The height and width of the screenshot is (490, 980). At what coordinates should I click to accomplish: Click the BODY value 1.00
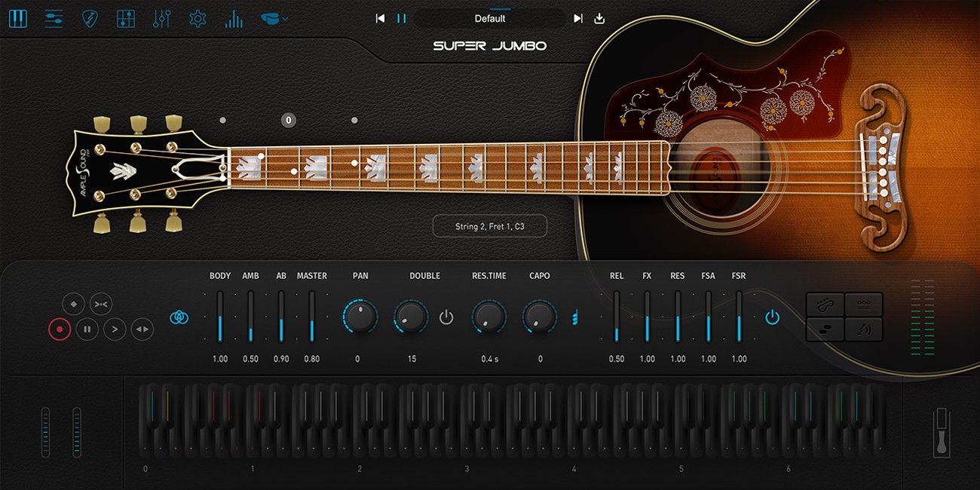tap(220, 359)
